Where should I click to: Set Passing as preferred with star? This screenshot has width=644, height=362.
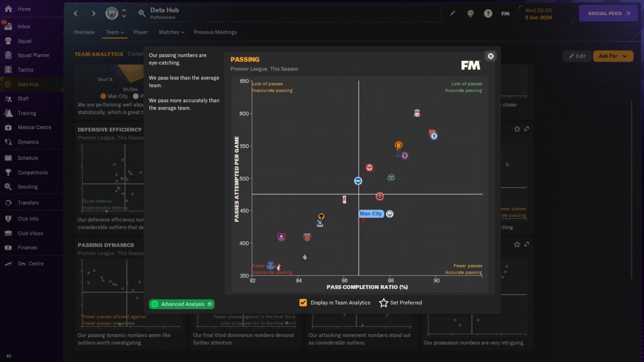[x=384, y=303]
